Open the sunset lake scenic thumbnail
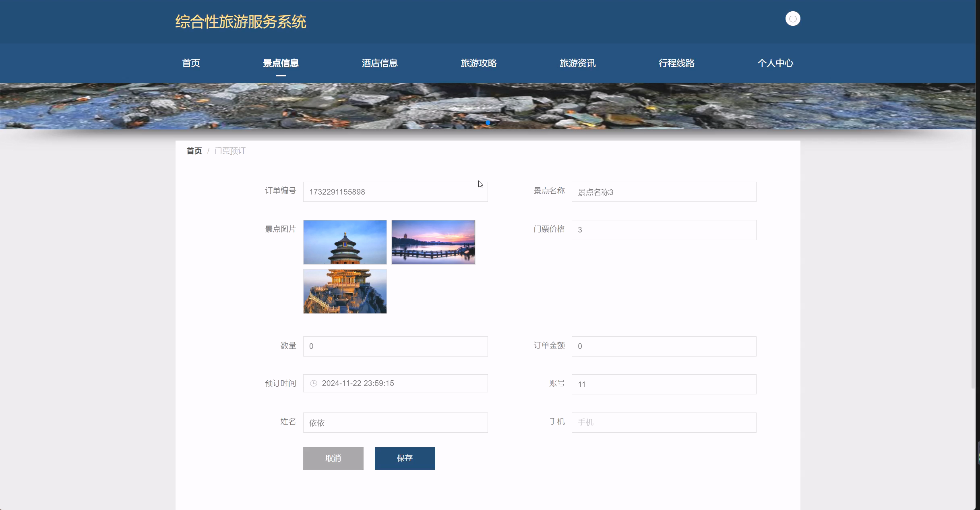This screenshot has width=980, height=510. pos(433,242)
